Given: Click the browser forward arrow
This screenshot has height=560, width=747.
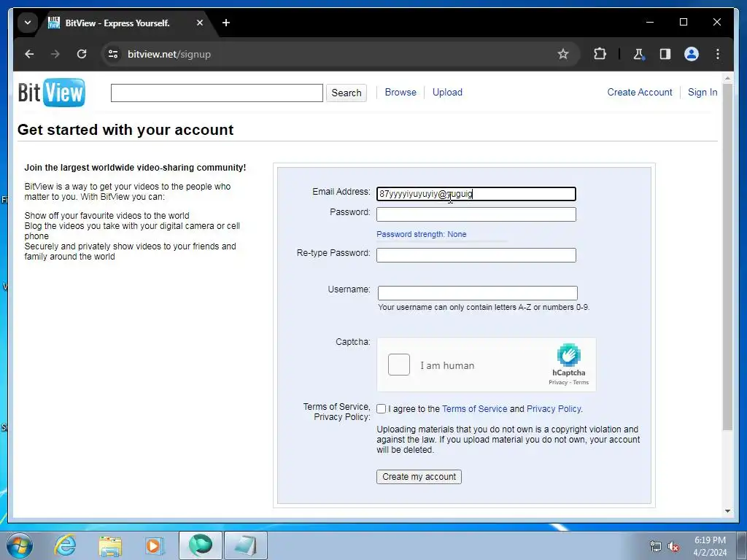Looking at the screenshot, I should click(x=55, y=54).
